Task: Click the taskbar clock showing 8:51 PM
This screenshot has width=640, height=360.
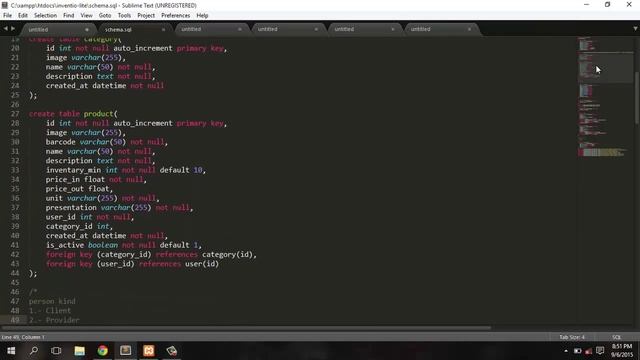Action: tap(622, 351)
